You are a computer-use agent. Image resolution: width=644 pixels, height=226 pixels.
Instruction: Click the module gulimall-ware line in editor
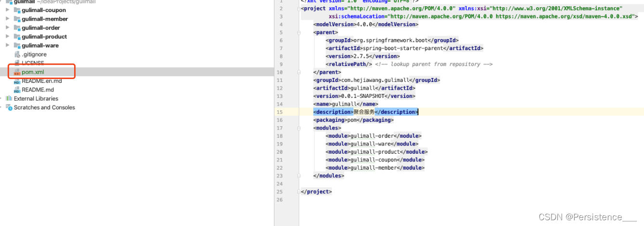tap(372, 144)
